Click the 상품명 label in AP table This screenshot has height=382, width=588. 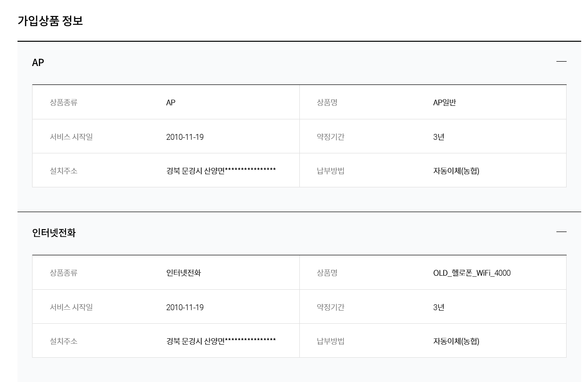click(327, 102)
